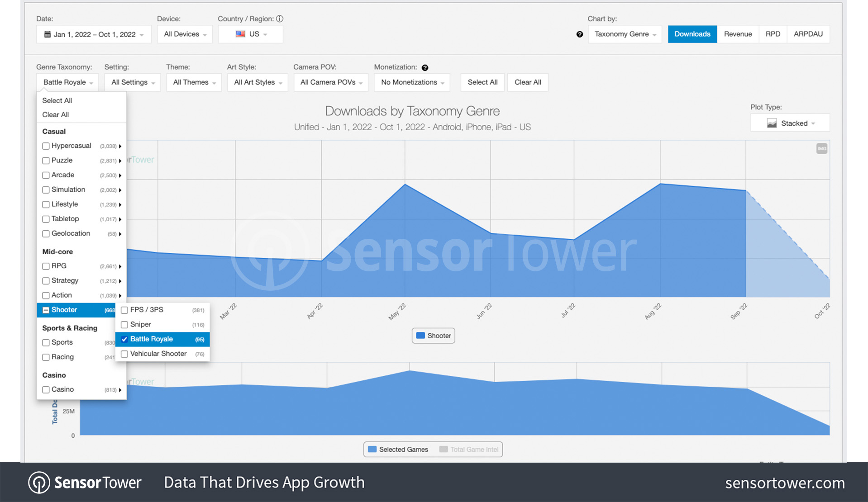The height and width of the screenshot is (502, 868).
Task: Expand Hypercasual submenu arrow
Action: [120, 146]
